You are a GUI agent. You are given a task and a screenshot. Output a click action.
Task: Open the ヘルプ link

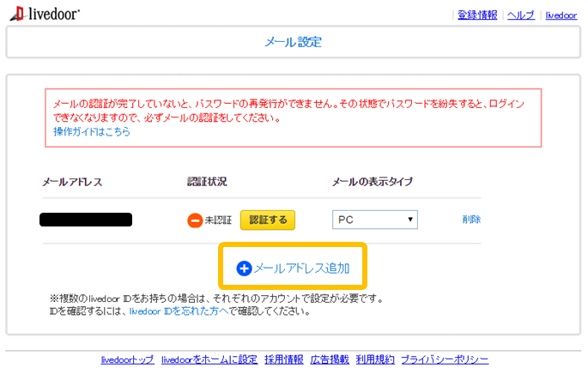[x=521, y=15]
